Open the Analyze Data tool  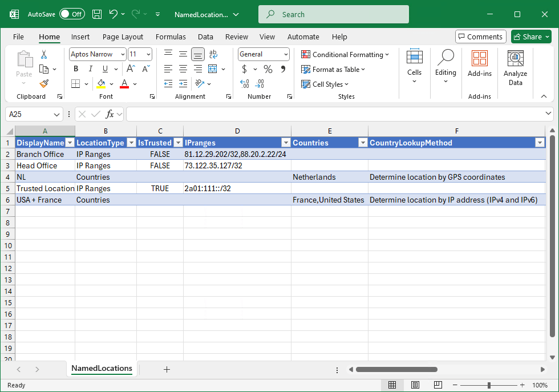tap(515, 68)
